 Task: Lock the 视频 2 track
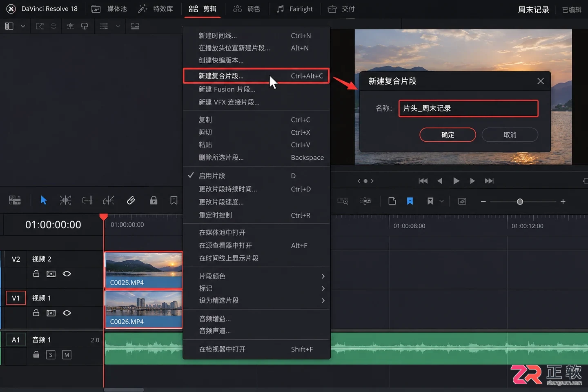pyautogui.click(x=36, y=274)
